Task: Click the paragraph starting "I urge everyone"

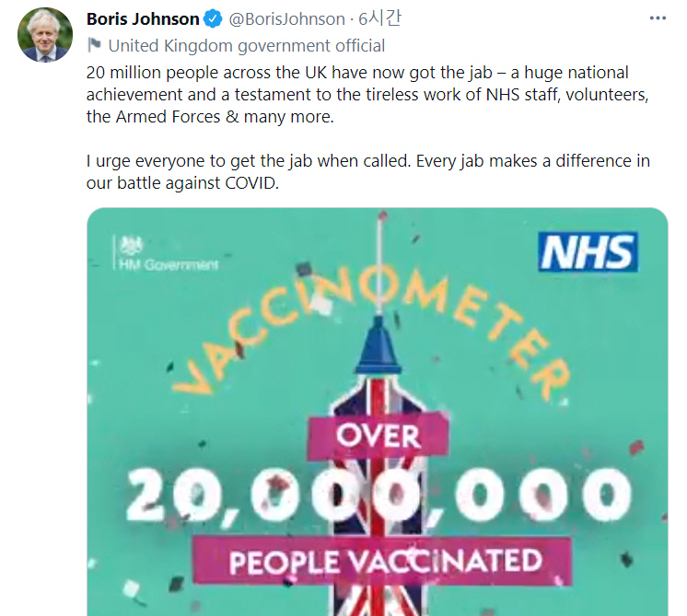Action: (368, 171)
